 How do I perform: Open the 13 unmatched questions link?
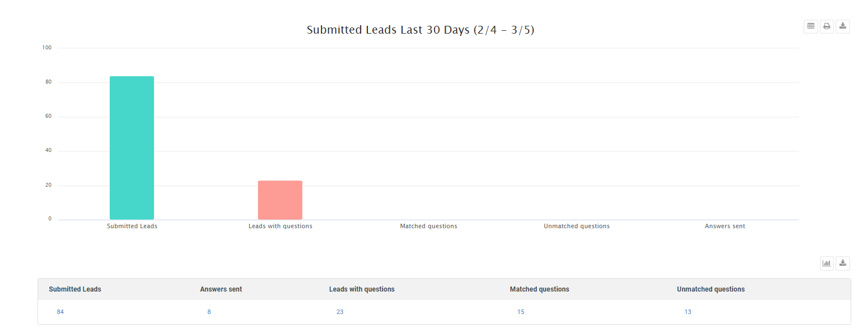click(688, 312)
